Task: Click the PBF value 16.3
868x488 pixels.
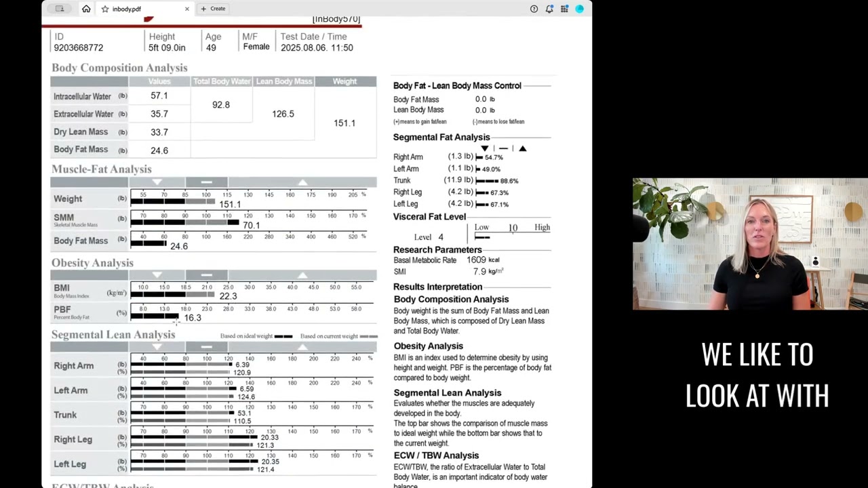Action: tap(193, 318)
